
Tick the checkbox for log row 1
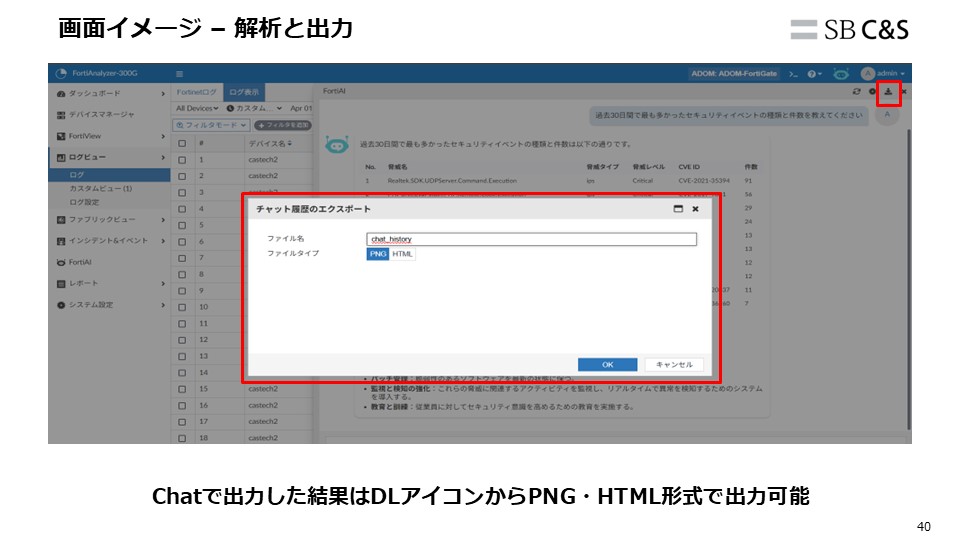coord(181,159)
